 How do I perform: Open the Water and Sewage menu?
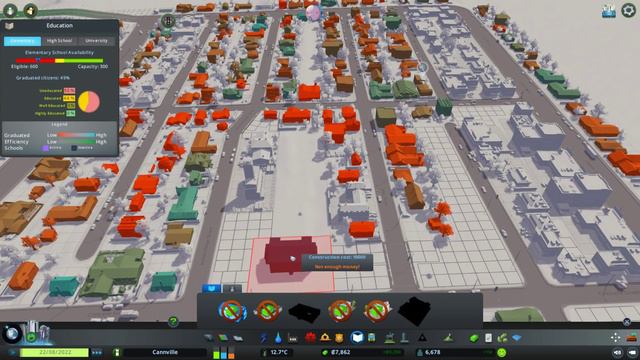point(278,338)
